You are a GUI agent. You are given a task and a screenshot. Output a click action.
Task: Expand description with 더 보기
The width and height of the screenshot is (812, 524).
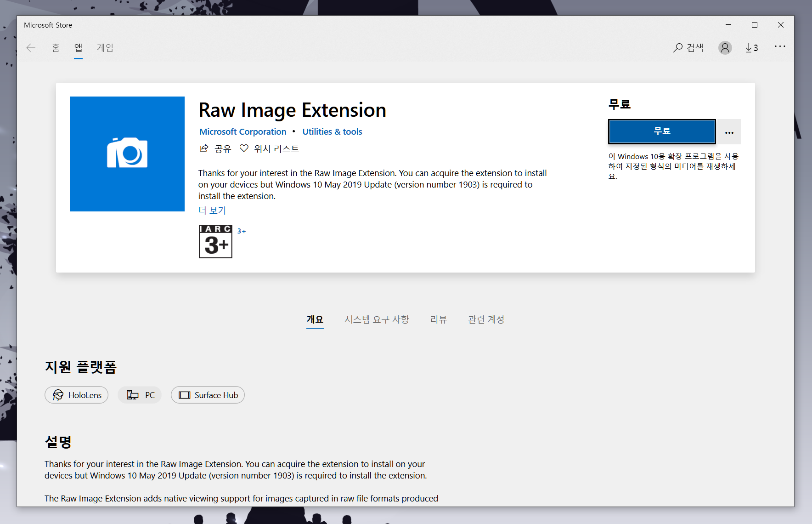[212, 211]
